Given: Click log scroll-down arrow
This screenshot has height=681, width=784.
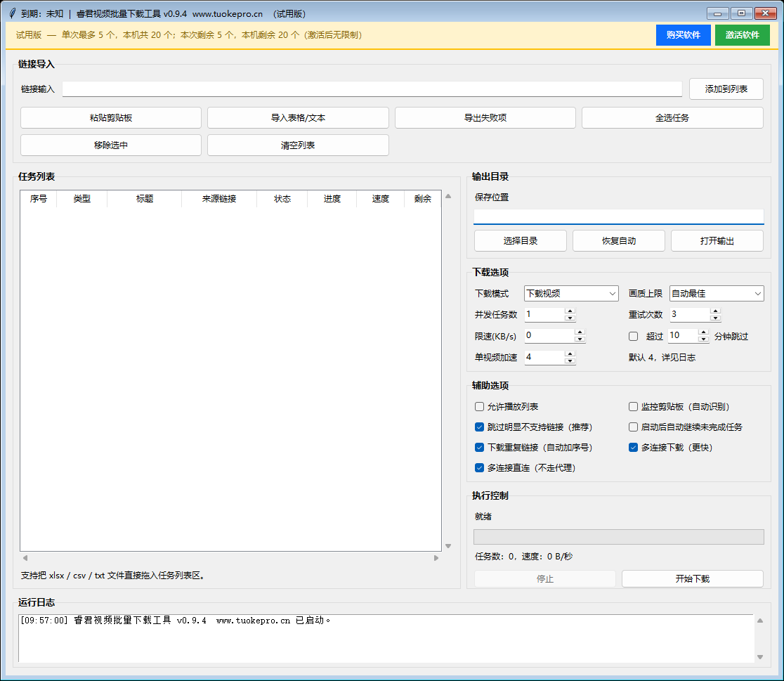Looking at the screenshot, I should [760, 657].
